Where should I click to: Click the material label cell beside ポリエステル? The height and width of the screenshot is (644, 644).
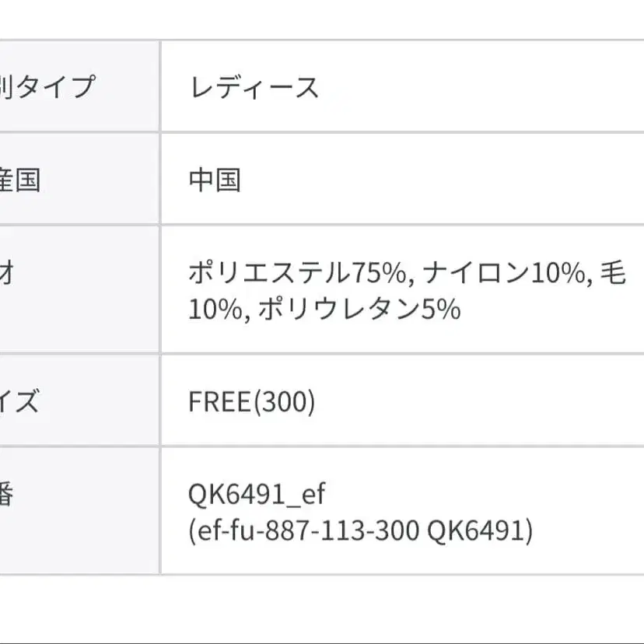(x=8, y=274)
